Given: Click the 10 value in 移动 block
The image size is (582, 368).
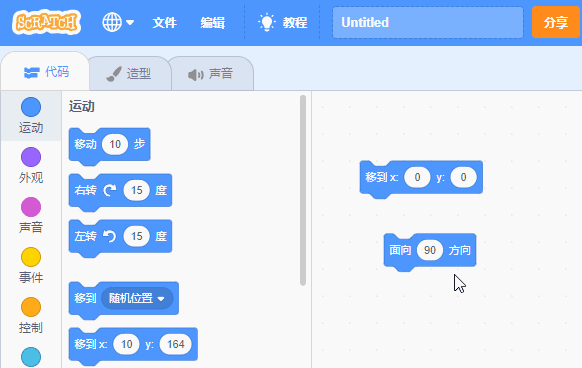Looking at the screenshot, I should pyautogui.click(x=115, y=144).
